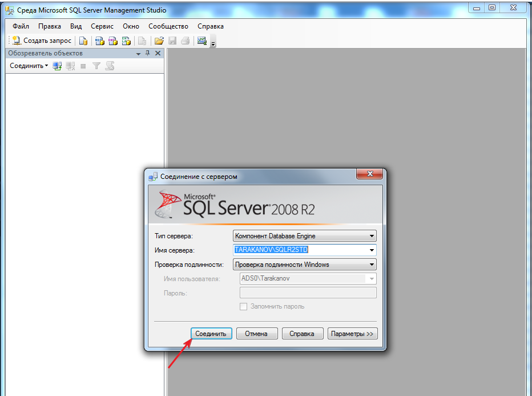Minimize the Management Studio window
This screenshot has height=396, width=532.
pyautogui.click(x=477, y=8)
